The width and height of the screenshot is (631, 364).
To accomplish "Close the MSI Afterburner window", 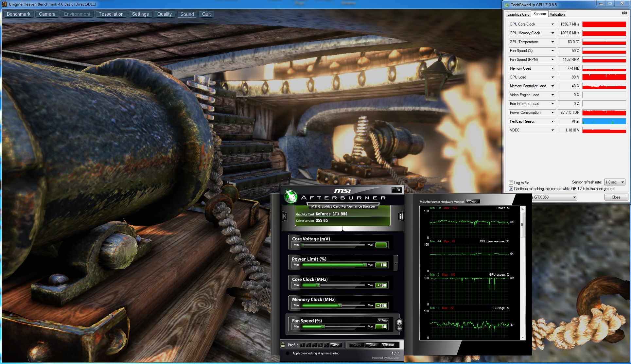I will click(399, 190).
